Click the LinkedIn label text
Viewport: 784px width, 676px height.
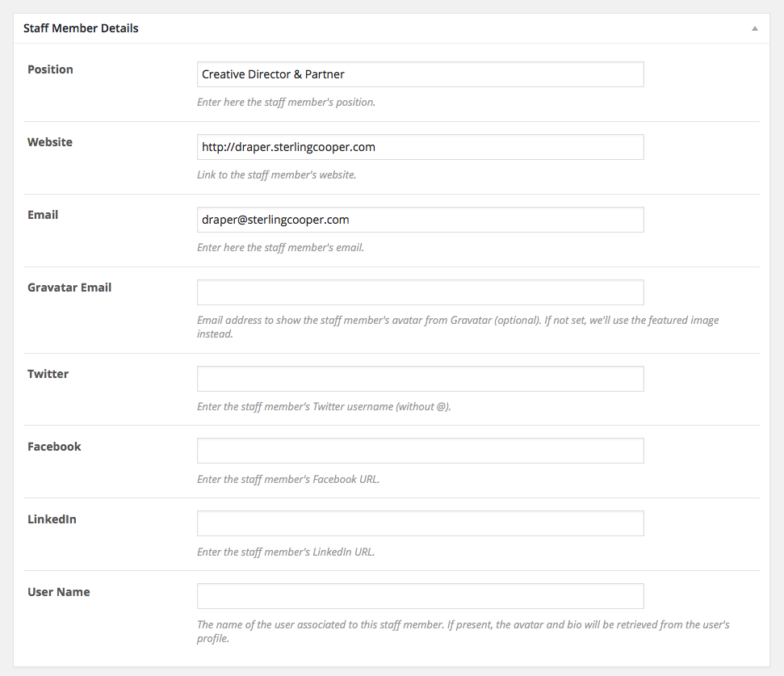pyautogui.click(x=52, y=519)
